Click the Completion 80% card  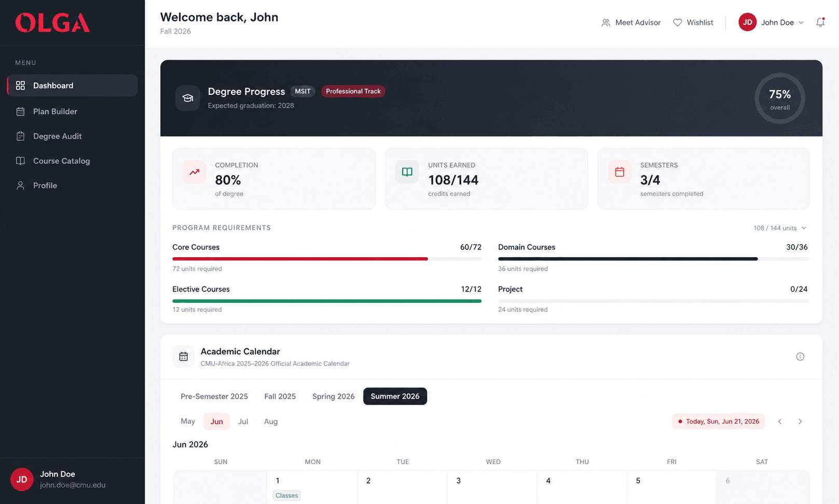[274, 179]
